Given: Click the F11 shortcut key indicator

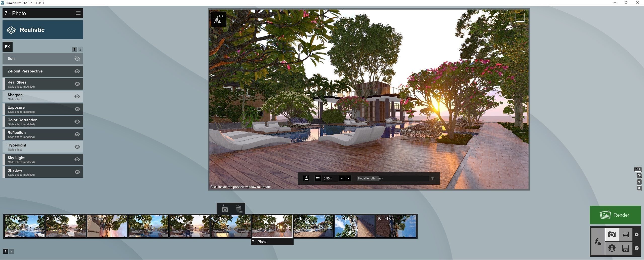Looking at the screenshot, I should pos(638,169).
